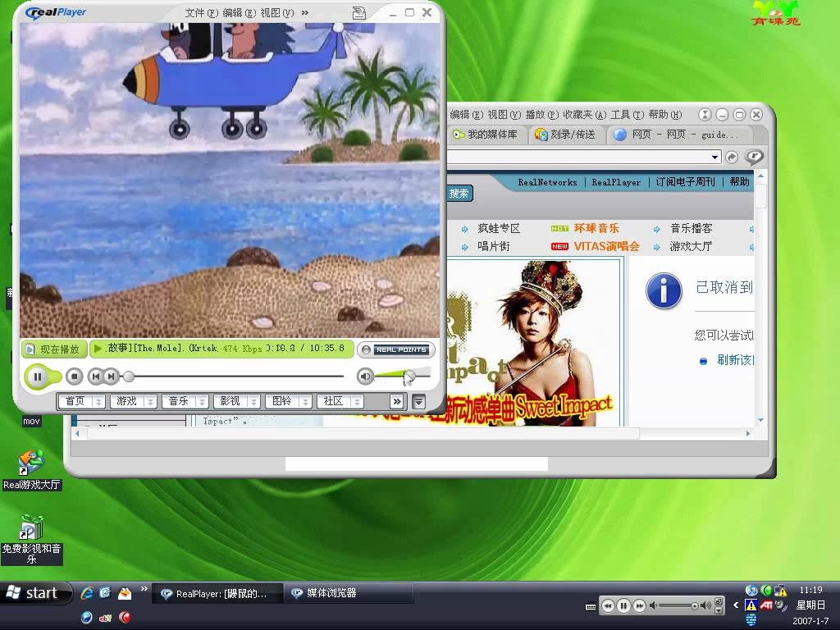Viewport: 840px width, 630px height.
Task: Click the media browser address input field
Action: [x=578, y=157]
